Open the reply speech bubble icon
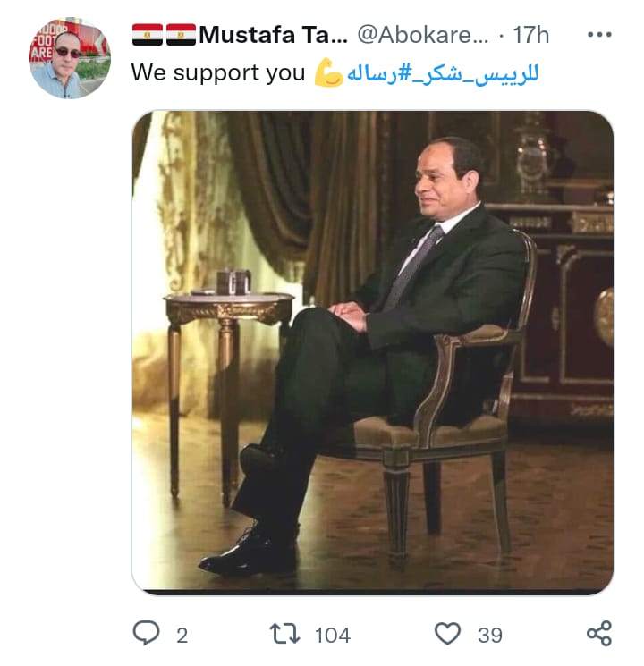 pyautogui.click(x=146, y=633)
